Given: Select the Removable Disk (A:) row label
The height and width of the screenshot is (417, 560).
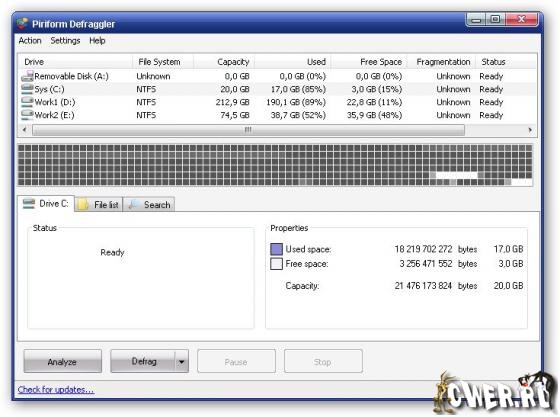Looking at the screenshot, I should (x=71, y=76).
